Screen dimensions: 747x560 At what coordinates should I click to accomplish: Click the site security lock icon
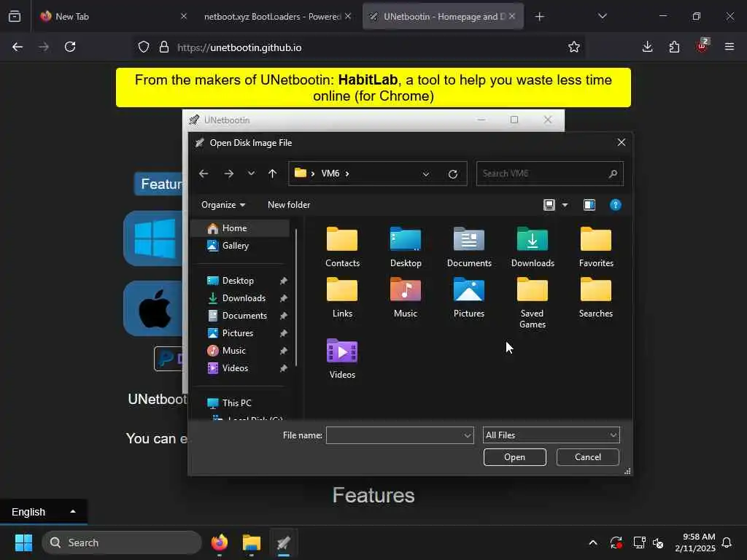(164, 47)
